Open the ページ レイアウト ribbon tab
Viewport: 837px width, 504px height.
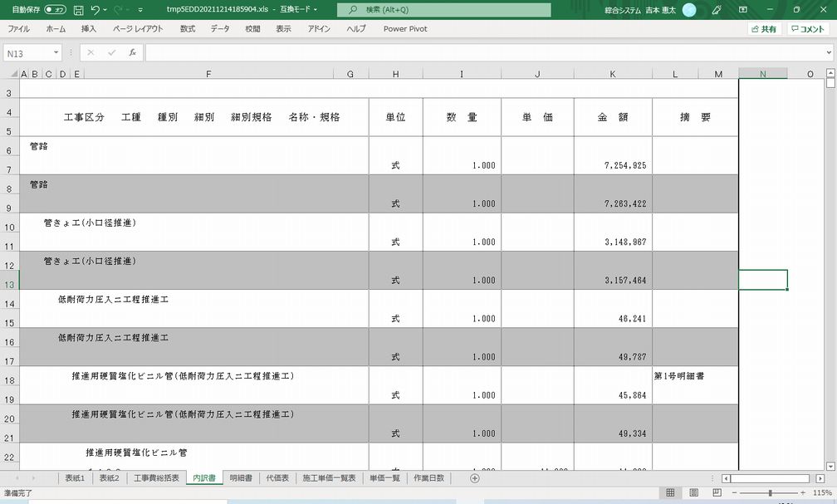pos(138,28)
